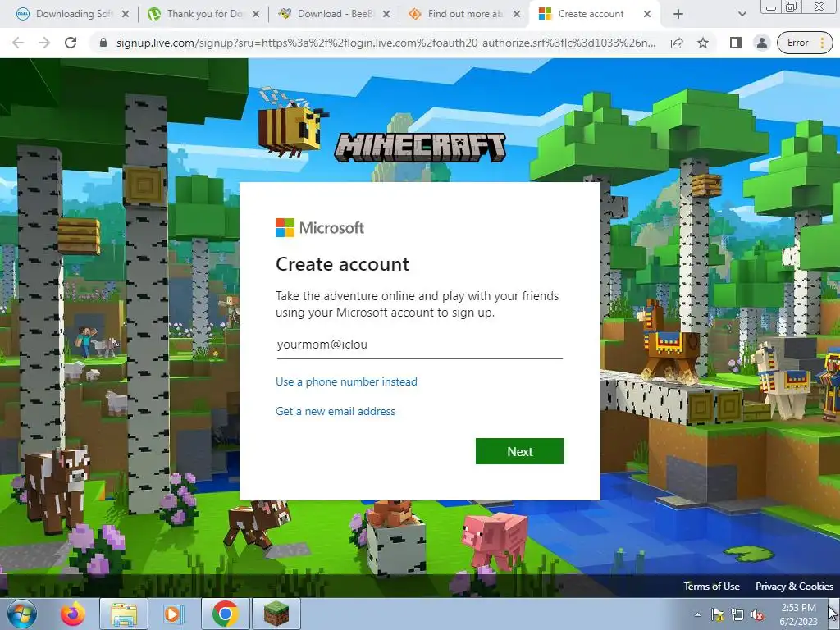
Task: Go forward using the browser forward arrow
Action: pyautogui.click(x=44, y=43)
